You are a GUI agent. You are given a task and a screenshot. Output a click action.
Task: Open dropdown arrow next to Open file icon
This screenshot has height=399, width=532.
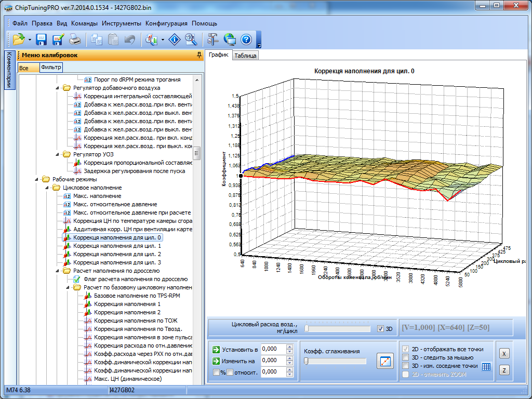30,39
